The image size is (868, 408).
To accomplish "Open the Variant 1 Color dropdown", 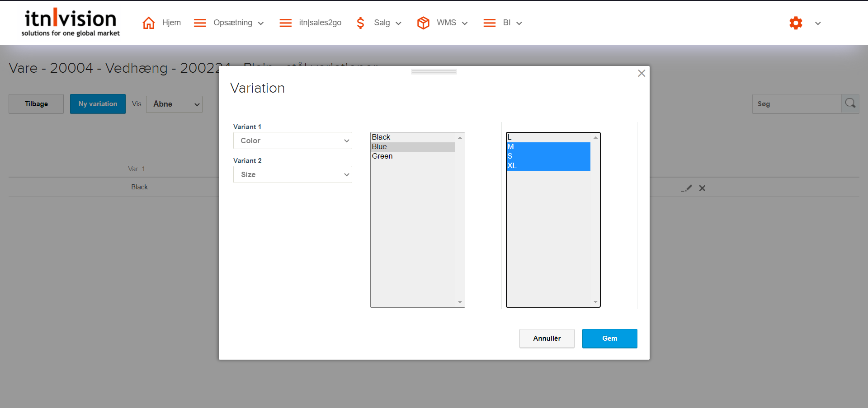I will tap(292, 141).
